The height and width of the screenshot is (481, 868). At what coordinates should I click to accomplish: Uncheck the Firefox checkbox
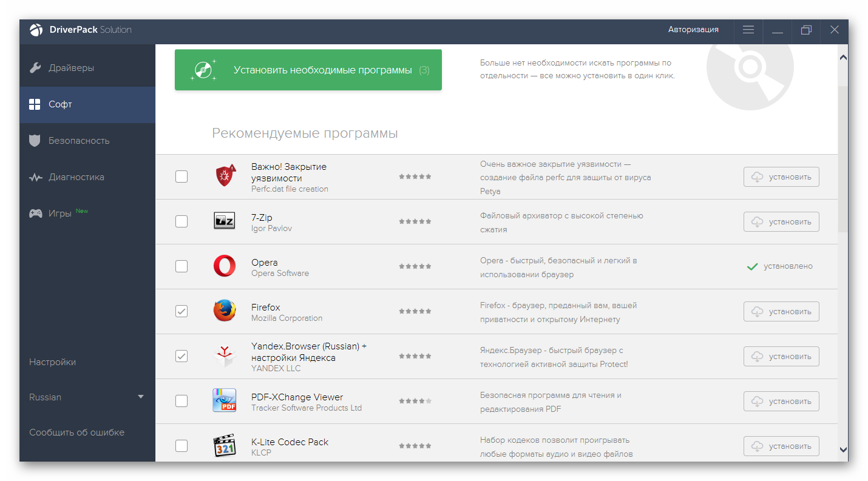pos(181,311)
